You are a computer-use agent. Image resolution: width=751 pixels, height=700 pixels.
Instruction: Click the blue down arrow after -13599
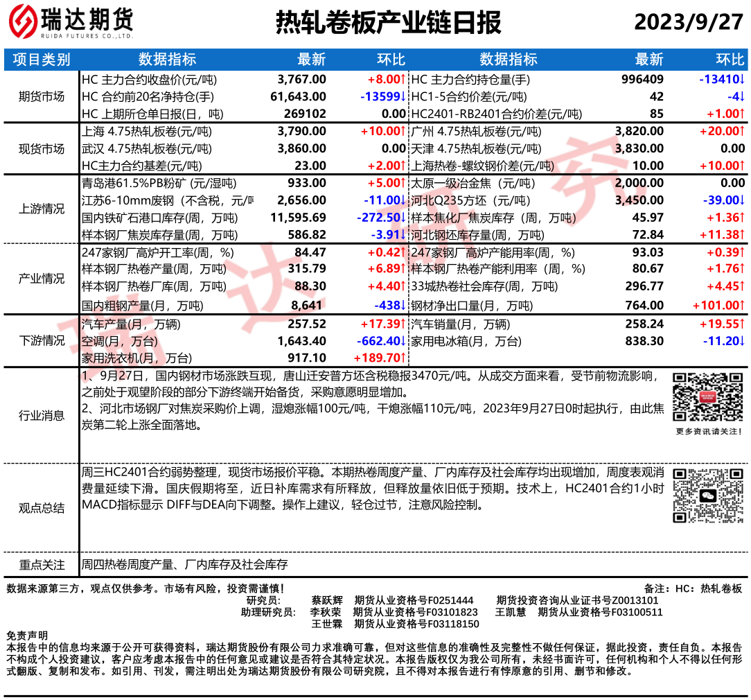click(403, 96)
